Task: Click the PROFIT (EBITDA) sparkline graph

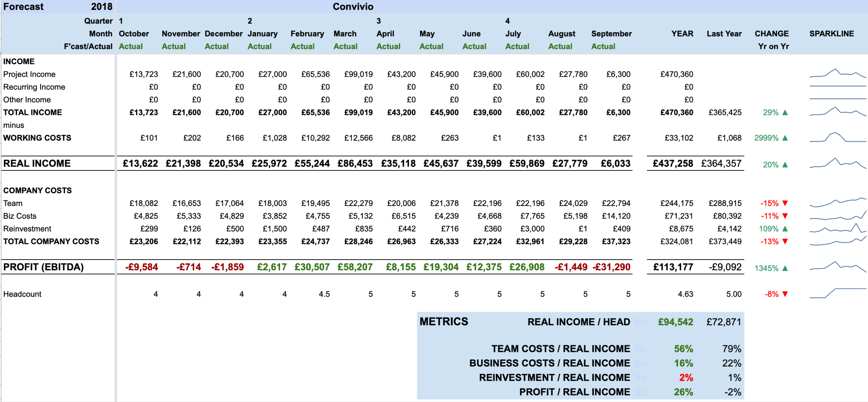Action: click(x=838, y=266)
